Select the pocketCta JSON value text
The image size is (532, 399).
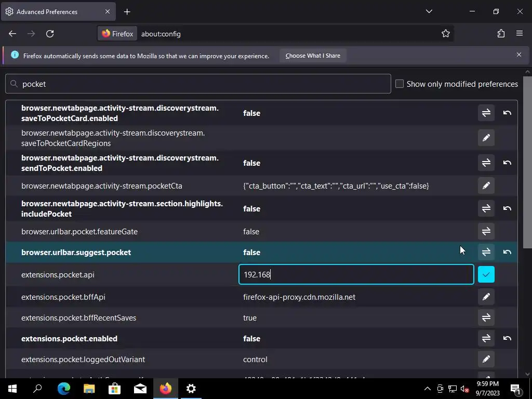pyautogui.click(x=336, y=186)
